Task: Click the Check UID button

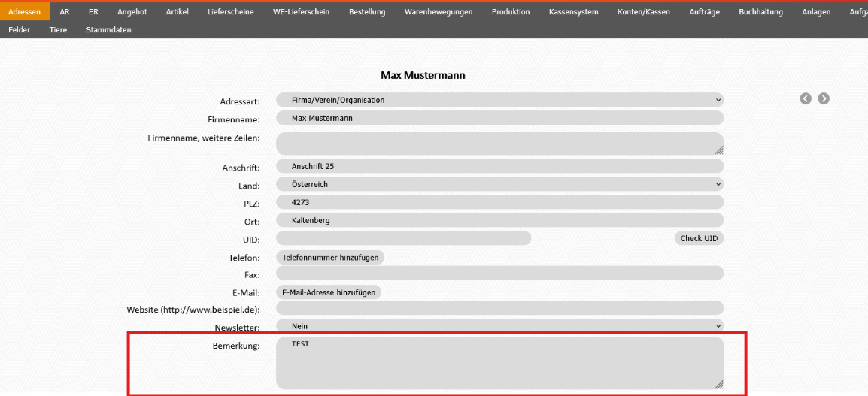Action: point(699,238)
